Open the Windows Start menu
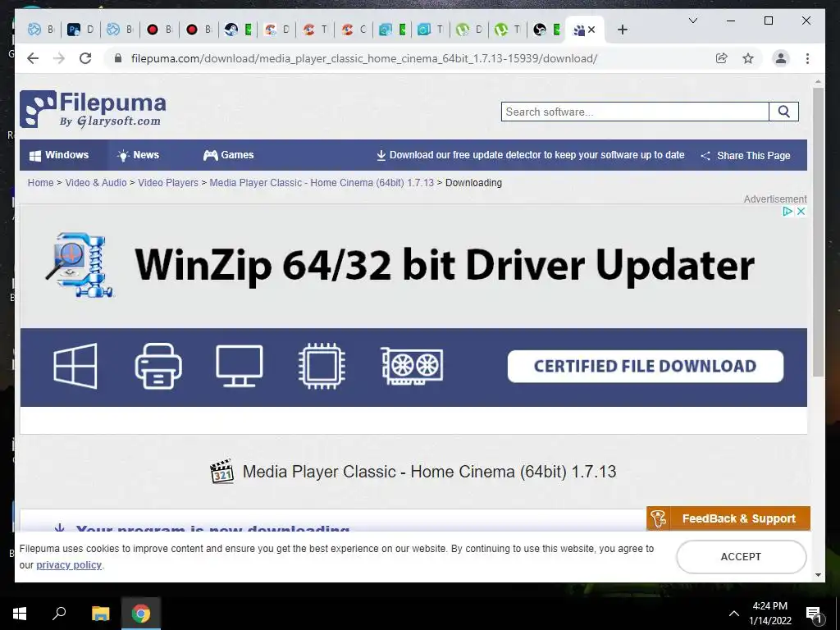Screen dimensions: 840x630 click(20, 614)
